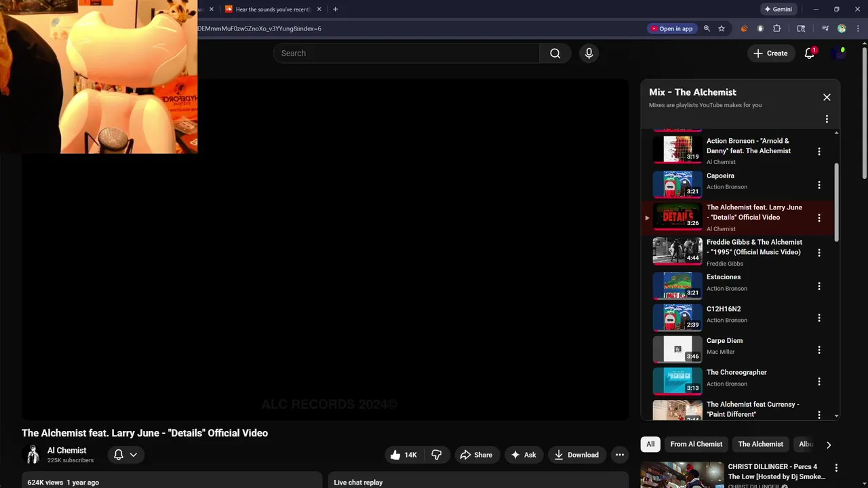Image resolution: width=868 pixels, height=488 pixels.
Task: Select the From Al Chemist filter chip
Action: [x=696, y=444]
